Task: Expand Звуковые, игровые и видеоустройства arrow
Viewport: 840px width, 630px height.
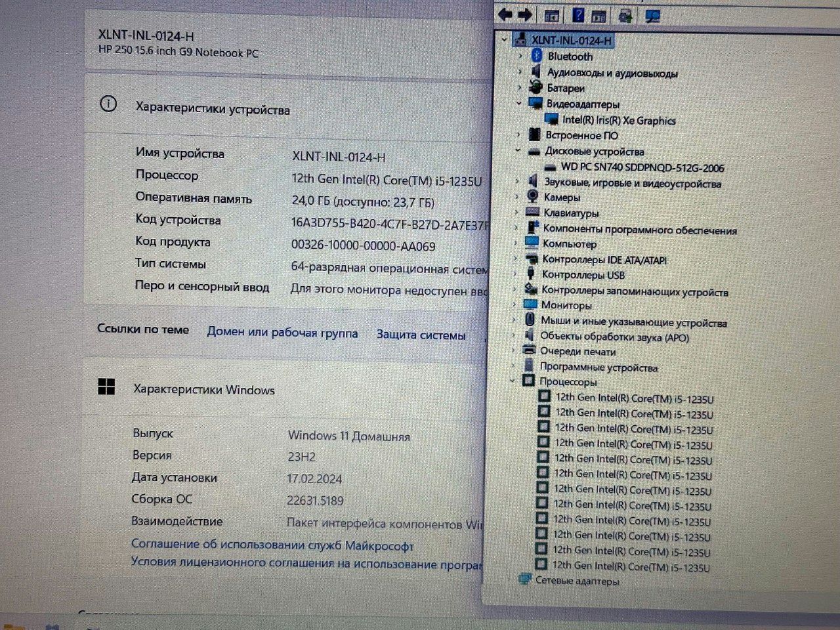Action: click(x=517, y=181)
